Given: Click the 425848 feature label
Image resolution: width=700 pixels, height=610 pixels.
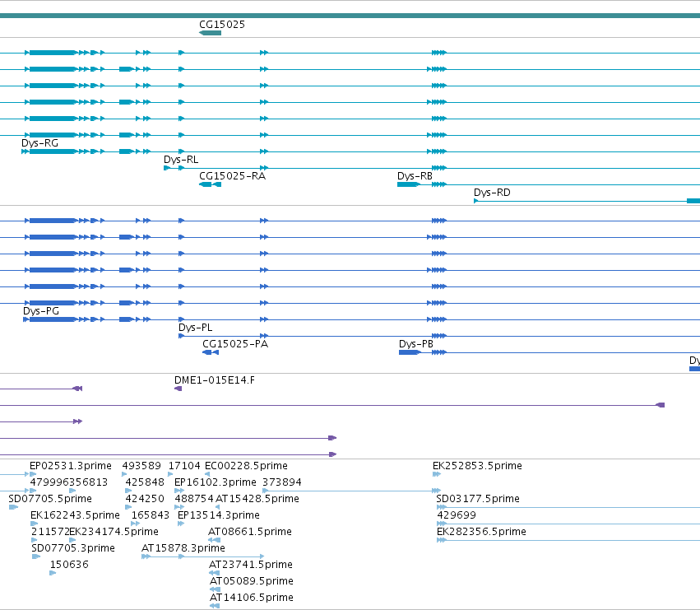Looking at the screenshot, I should (145, 482).
